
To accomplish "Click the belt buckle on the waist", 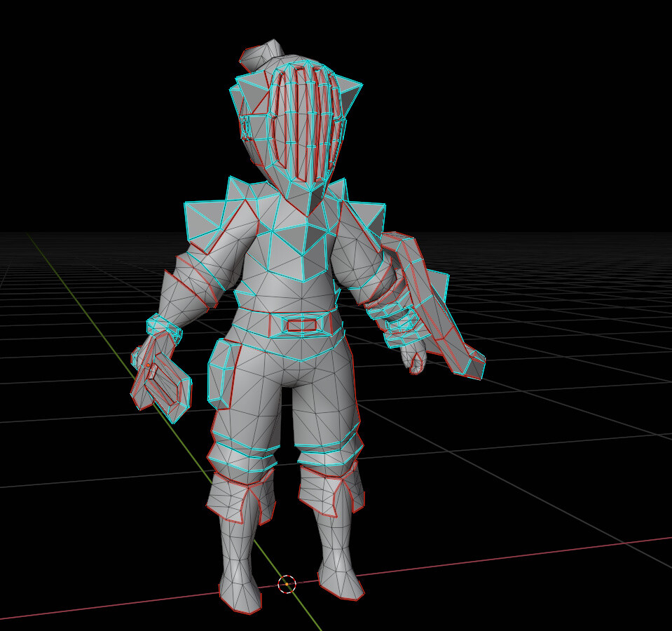I will 301,324.
